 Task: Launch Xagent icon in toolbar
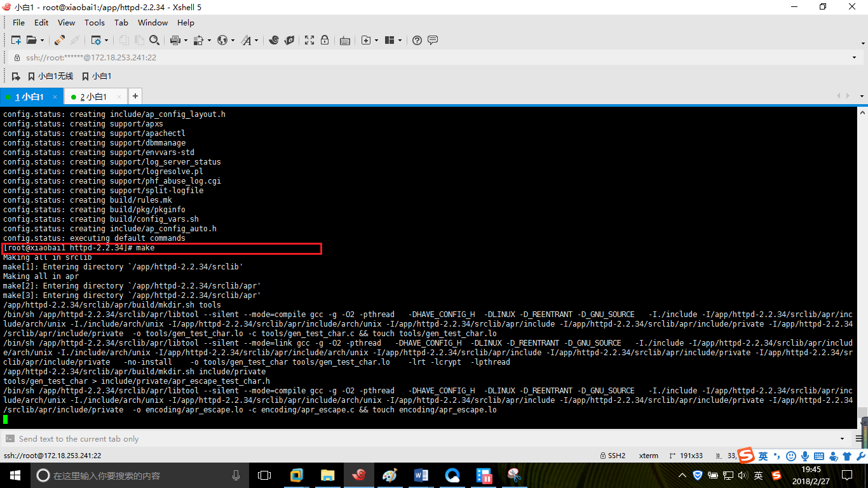[x=289, y=40]
